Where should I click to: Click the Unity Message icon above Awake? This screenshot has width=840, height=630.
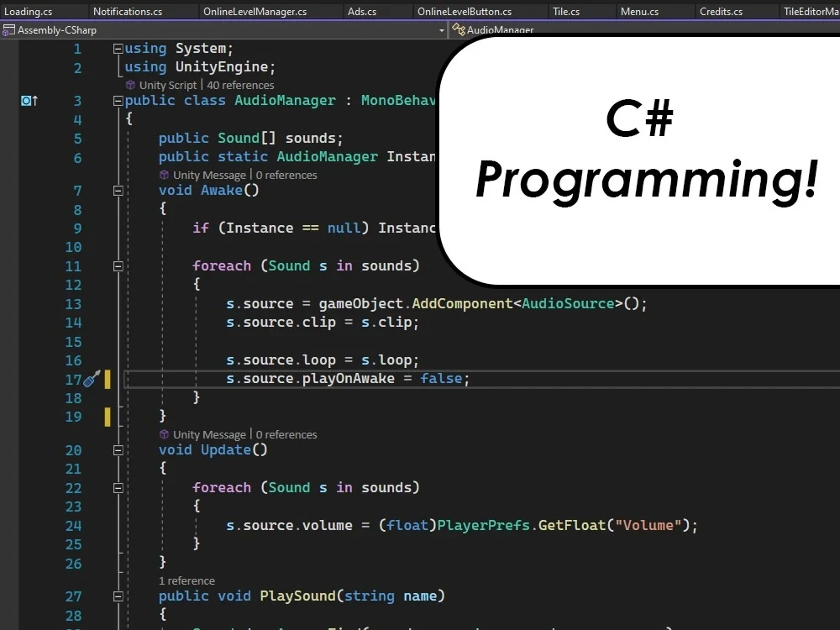(x=164, y=175)
